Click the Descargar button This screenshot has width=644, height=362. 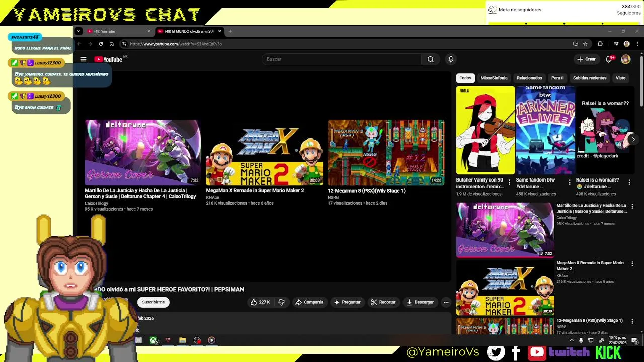[420, 302]
